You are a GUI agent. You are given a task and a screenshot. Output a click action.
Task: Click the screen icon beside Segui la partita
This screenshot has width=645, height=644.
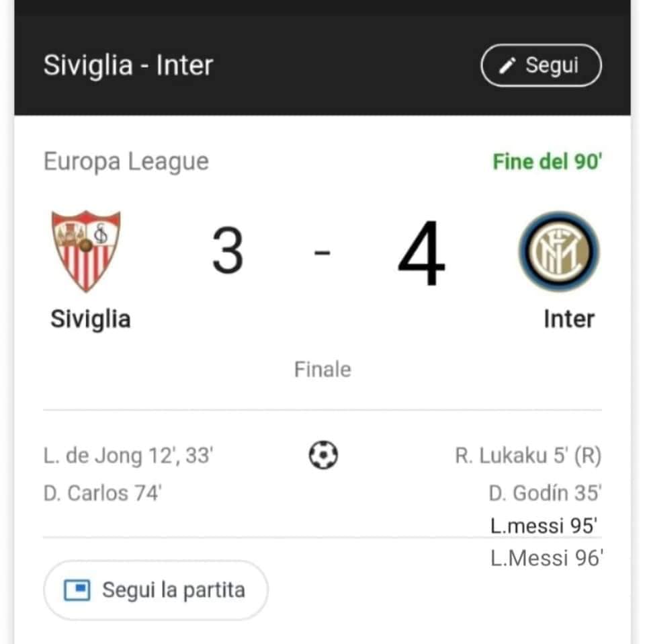pos(77,591)
